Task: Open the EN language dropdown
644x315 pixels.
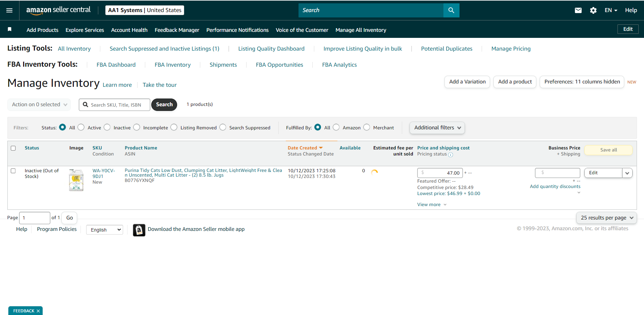Action: point(611,10)
